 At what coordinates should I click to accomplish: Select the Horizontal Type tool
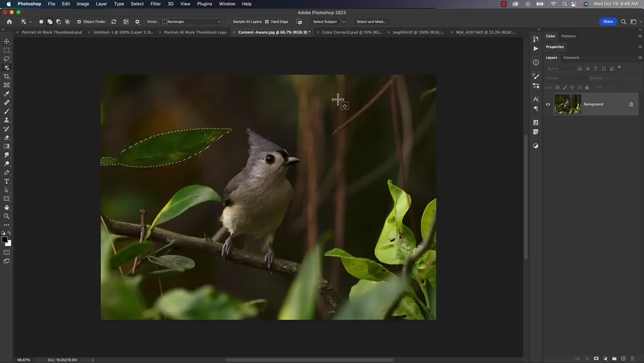(x=6, y=181)
